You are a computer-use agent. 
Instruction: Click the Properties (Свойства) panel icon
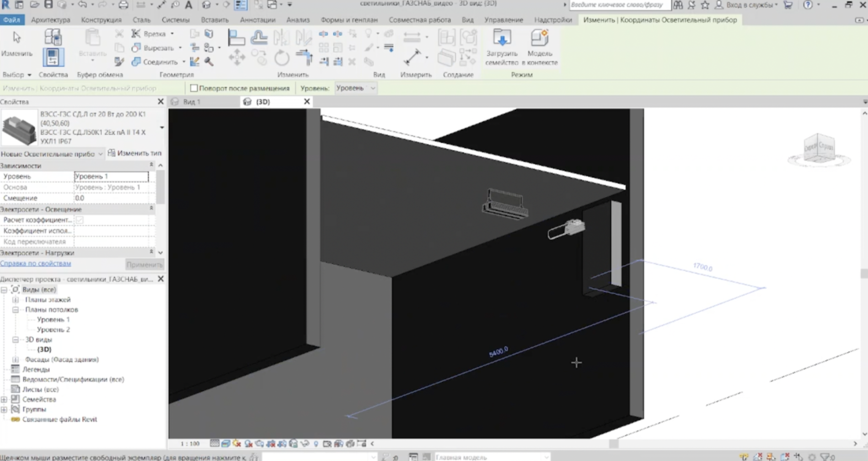tap(53, 58)
